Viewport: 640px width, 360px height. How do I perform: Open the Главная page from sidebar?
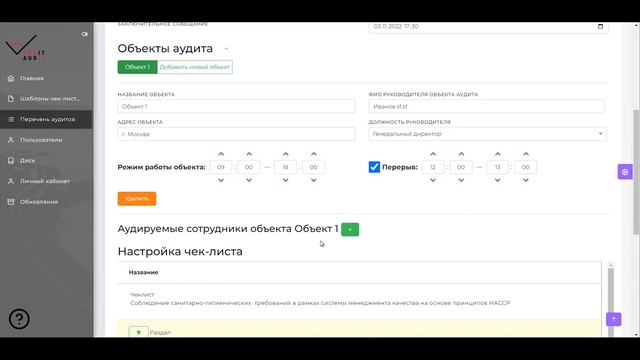[32, 78]
